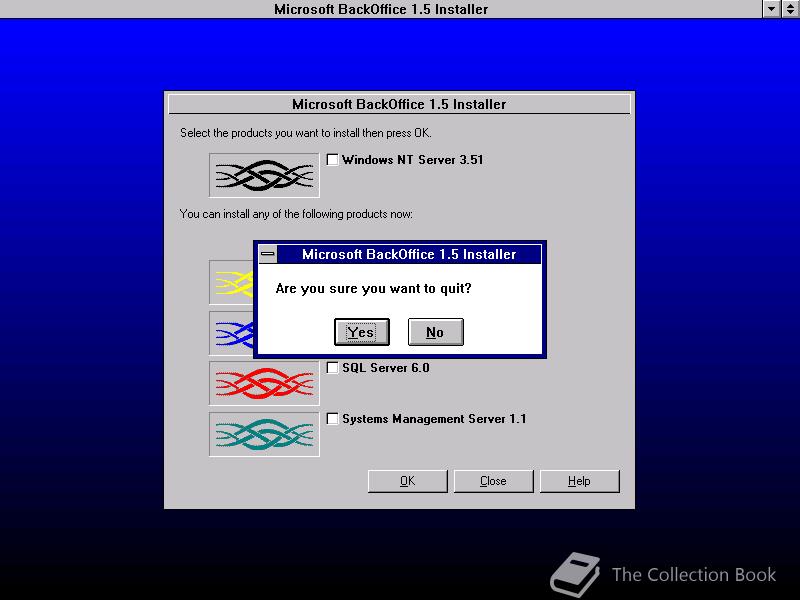800x600 pixels.
Task: Click the top window title bar
Action: pos(381,9)
